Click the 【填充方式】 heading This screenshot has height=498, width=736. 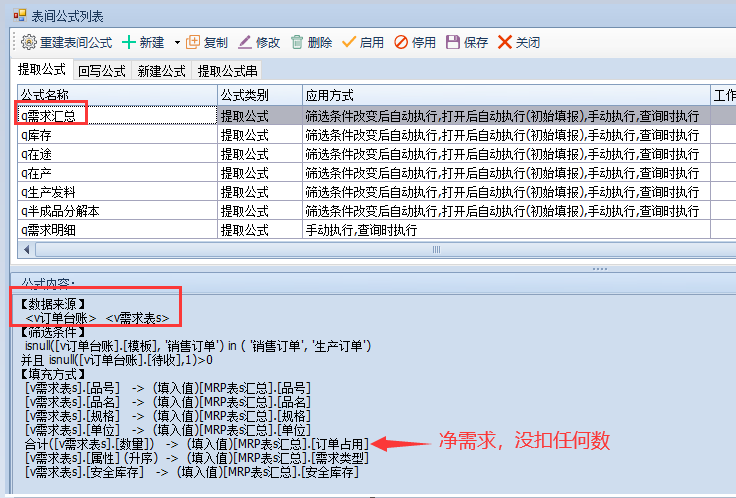[53, 374]
